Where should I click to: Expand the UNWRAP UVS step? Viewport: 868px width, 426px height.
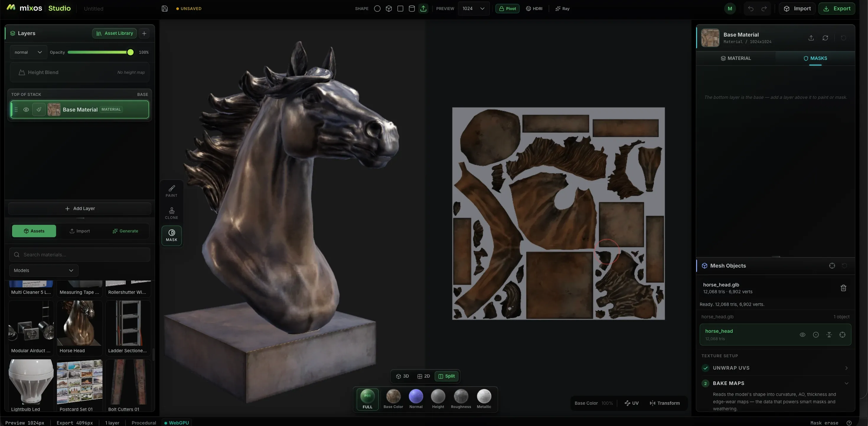[x=775, y=368]
